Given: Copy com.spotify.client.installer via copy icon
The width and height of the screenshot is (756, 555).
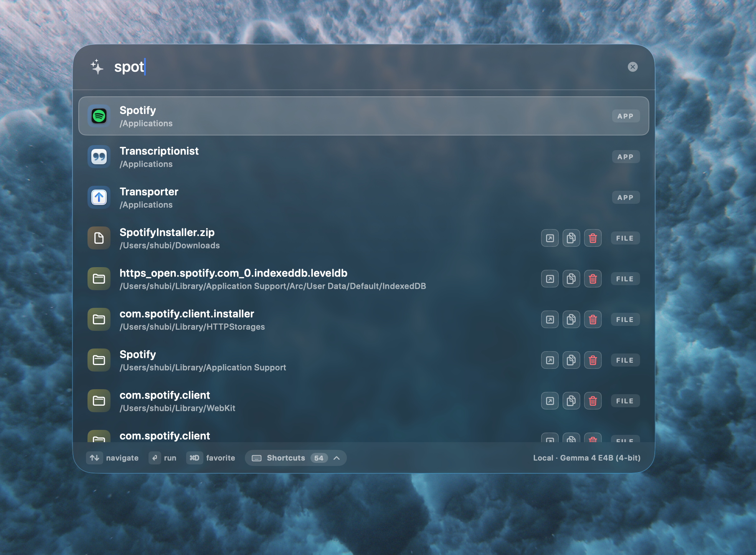Looking at the screenshot, I should (571, 319).
